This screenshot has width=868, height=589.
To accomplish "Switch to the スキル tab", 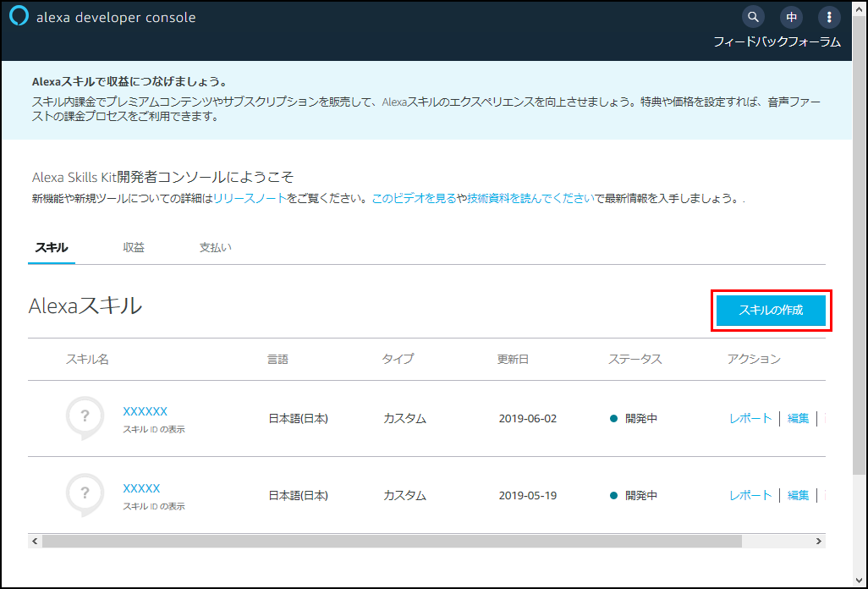I will (x=52, y=248).
